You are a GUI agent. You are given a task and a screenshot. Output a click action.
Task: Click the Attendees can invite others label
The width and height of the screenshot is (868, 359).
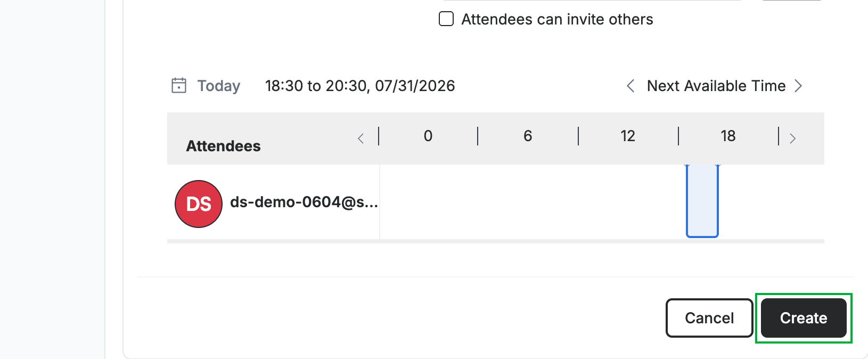point(557,19)
